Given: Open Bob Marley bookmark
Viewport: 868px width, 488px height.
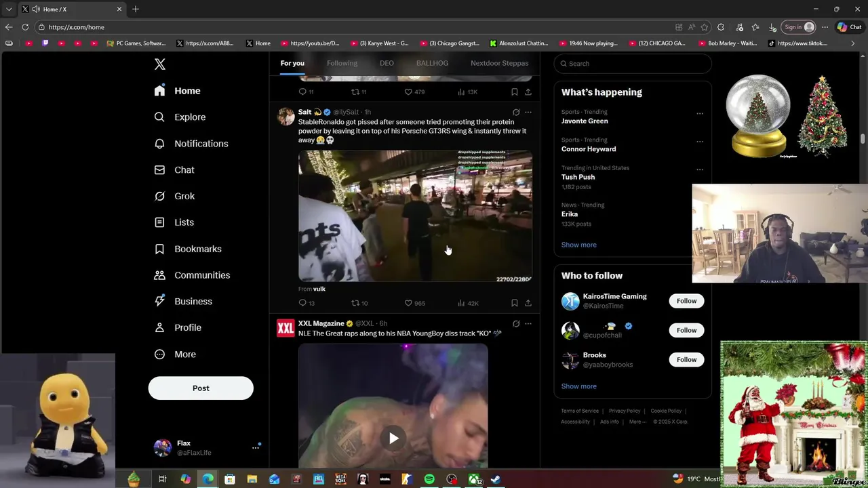Looking at the screenshot, I should point(727,43).
